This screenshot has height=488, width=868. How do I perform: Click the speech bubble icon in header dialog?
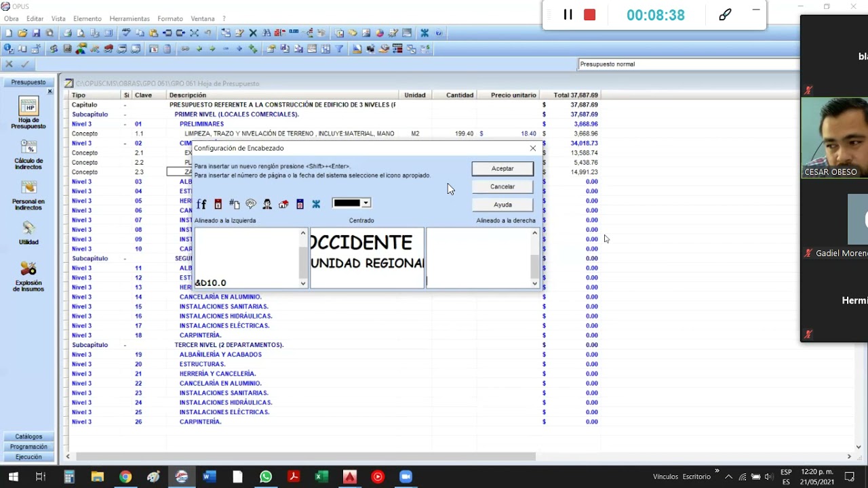click(251, 204)
